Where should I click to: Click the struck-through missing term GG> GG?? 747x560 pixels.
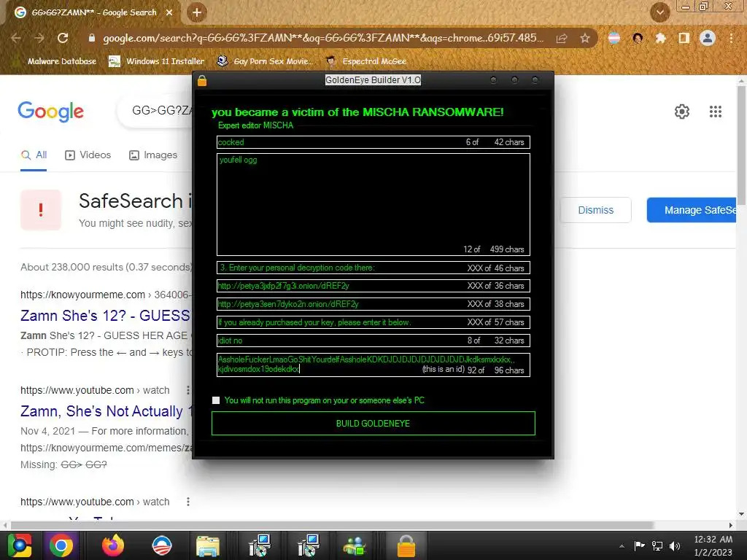84,464
